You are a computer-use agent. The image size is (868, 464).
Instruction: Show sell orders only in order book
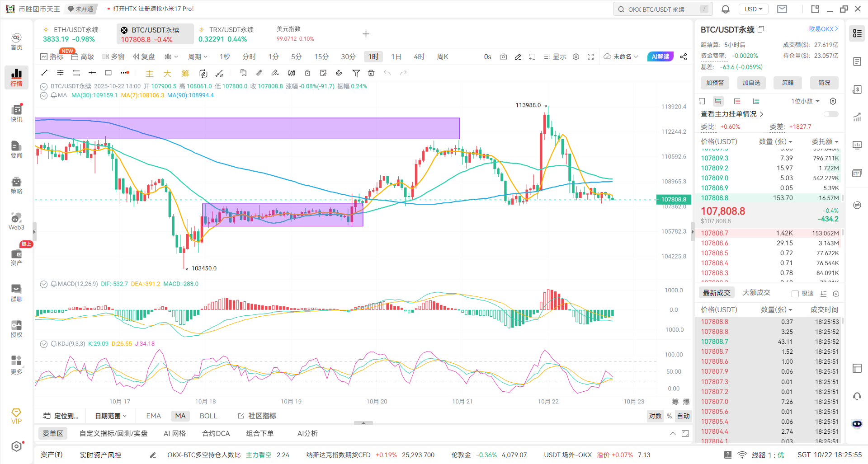point(737,101)
